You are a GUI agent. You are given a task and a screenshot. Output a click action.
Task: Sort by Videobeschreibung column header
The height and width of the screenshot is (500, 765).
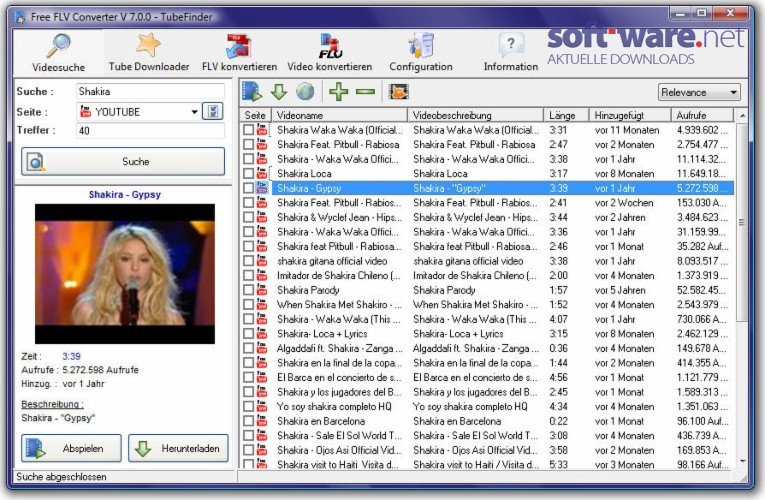pos(476,115)
